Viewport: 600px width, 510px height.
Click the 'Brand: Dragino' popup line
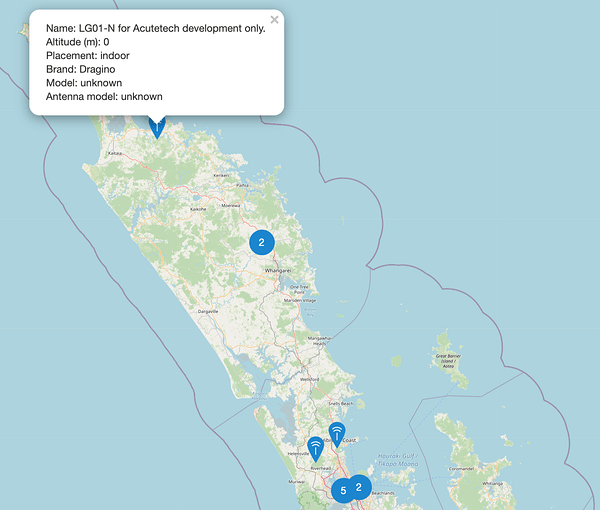(81, 69)
